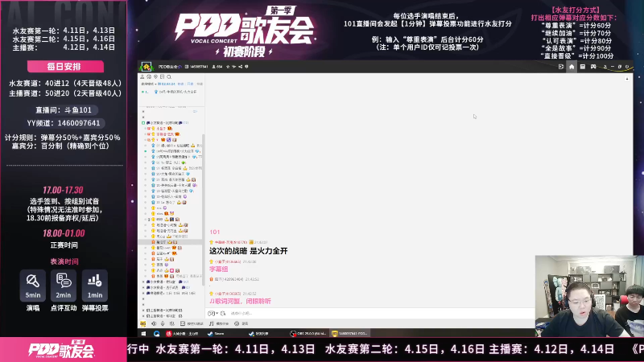Open the emoji picker beside chat input
Image resolution: width=644 pixels, height=362 pixels.
[211, 314]
